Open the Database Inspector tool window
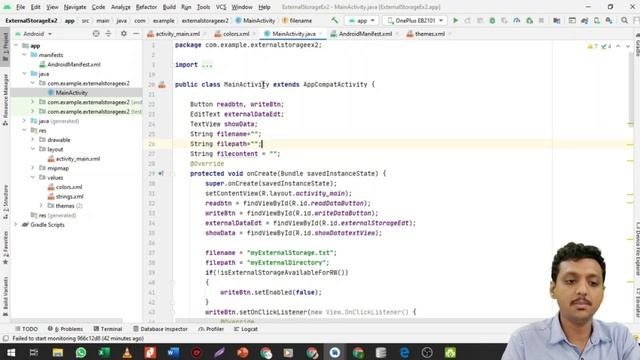640x360 pixels. tap(160, 329)
